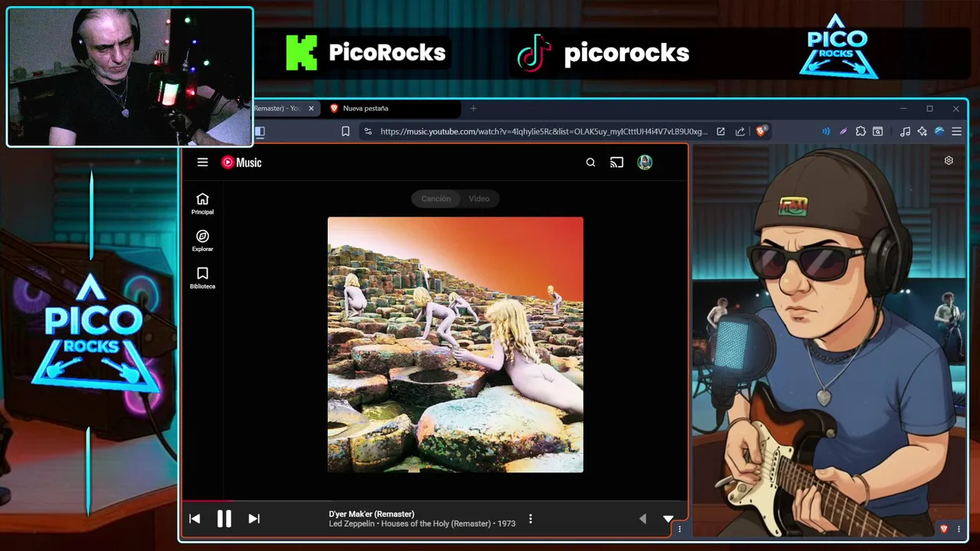
Task: Click the Led Zeppelin artist link
Action: pyautogui.click(x=351, y=523)
